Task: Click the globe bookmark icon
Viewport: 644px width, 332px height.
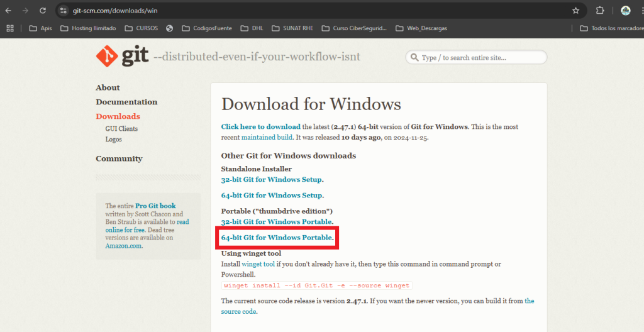Action: 170,28
